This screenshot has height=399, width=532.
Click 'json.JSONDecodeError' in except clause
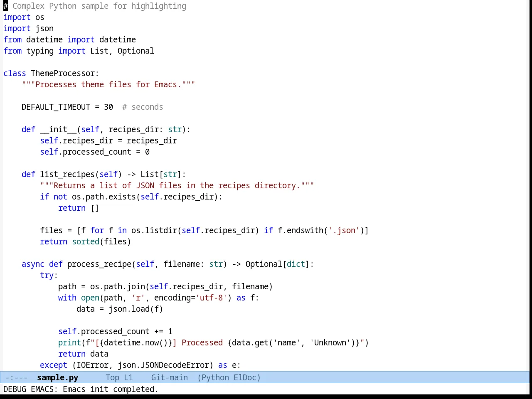click(x=163, y=365)
